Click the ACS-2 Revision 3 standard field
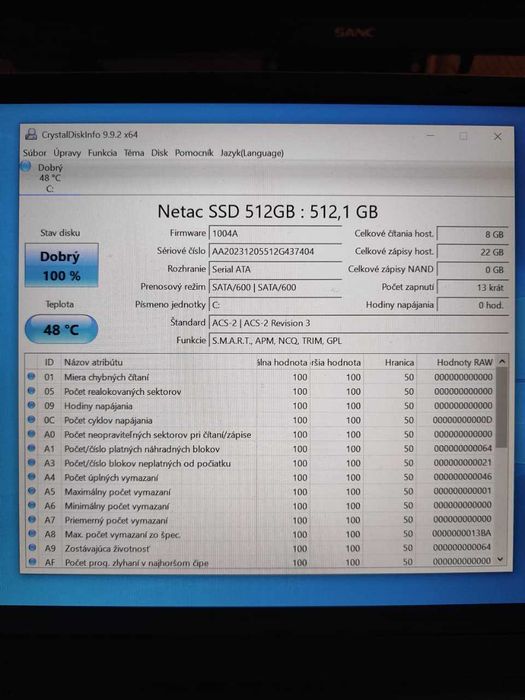 (358, 323)
